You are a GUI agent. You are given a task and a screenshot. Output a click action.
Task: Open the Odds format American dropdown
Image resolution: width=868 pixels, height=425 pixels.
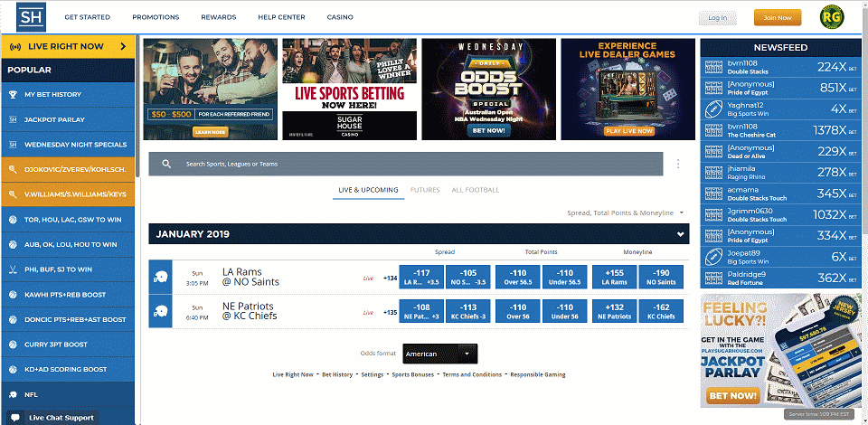440,354
